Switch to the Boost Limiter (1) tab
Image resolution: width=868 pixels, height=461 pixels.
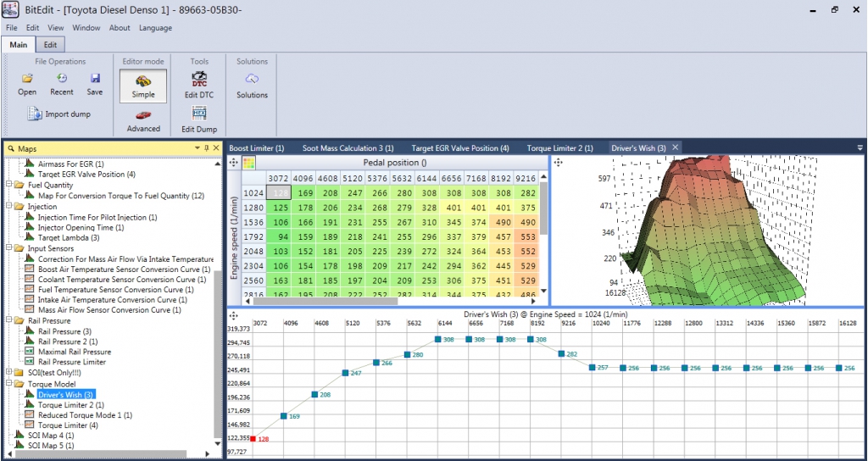tap(256, 147)
